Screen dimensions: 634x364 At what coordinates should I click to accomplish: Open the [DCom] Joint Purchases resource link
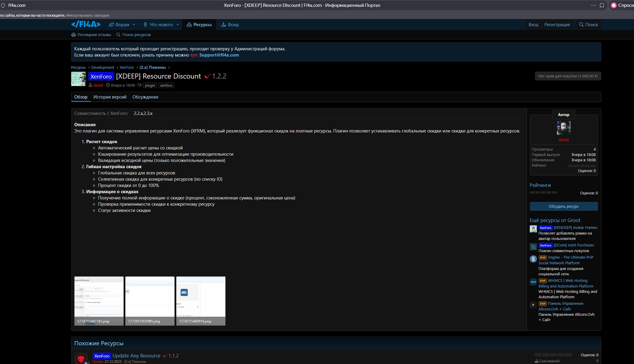[574, 245]
